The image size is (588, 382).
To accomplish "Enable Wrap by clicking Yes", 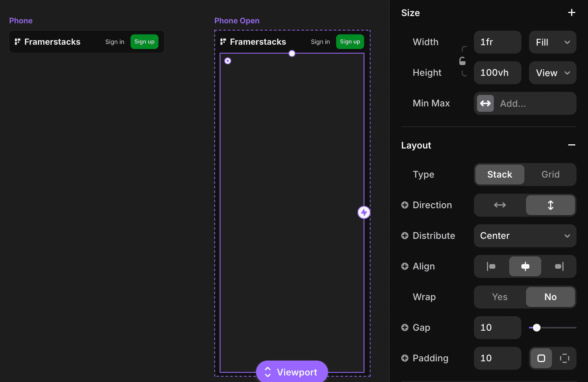I will (499, 297).
